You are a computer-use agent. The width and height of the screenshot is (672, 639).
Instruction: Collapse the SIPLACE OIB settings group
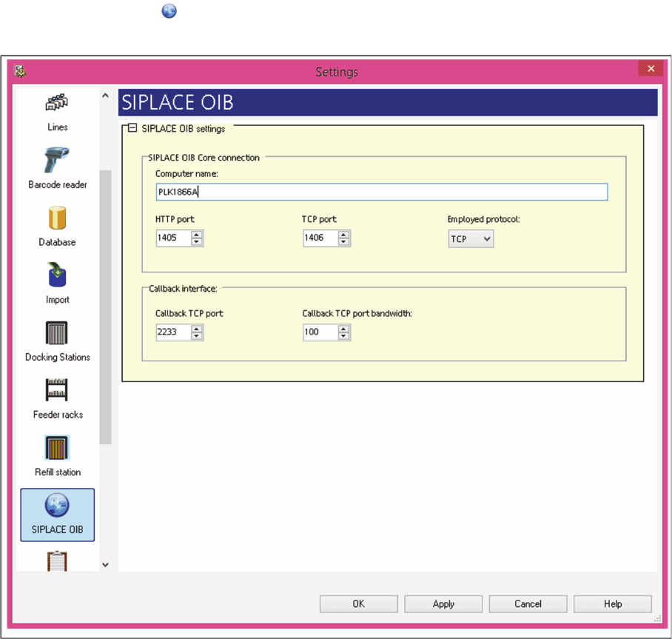point(132,128)
